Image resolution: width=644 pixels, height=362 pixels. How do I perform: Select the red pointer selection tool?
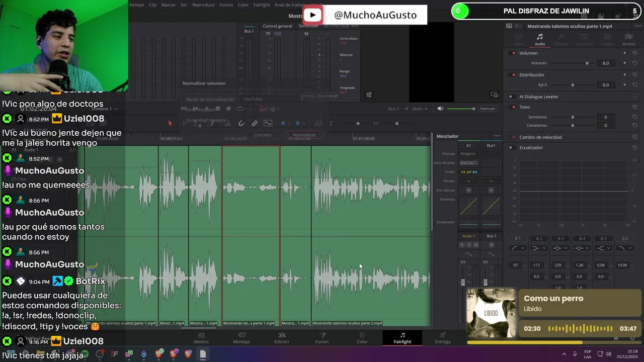[x=170, y=123]
